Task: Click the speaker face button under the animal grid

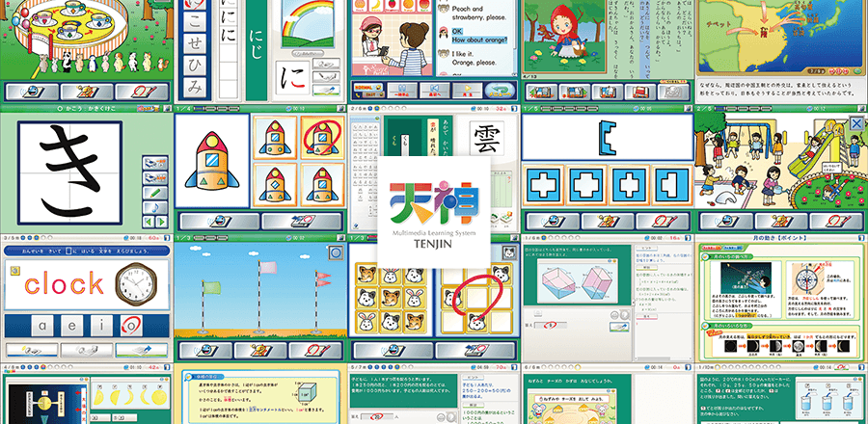Action: tap(393, 350)
